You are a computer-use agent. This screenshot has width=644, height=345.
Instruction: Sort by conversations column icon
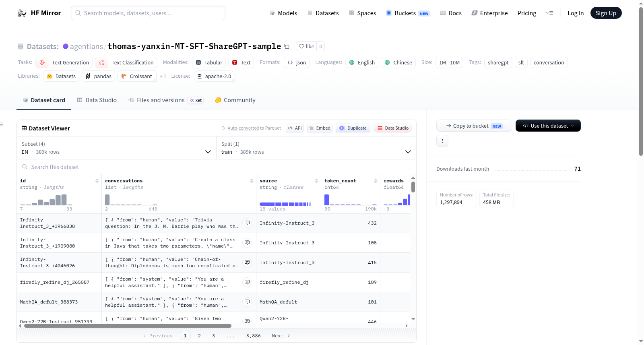tap(252, 181)
